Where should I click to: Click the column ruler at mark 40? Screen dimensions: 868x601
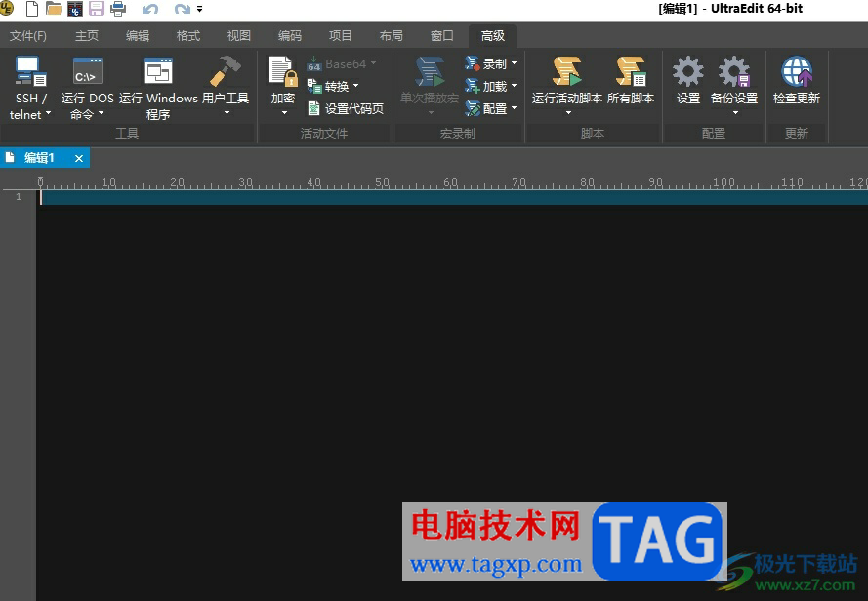(313, 182)
